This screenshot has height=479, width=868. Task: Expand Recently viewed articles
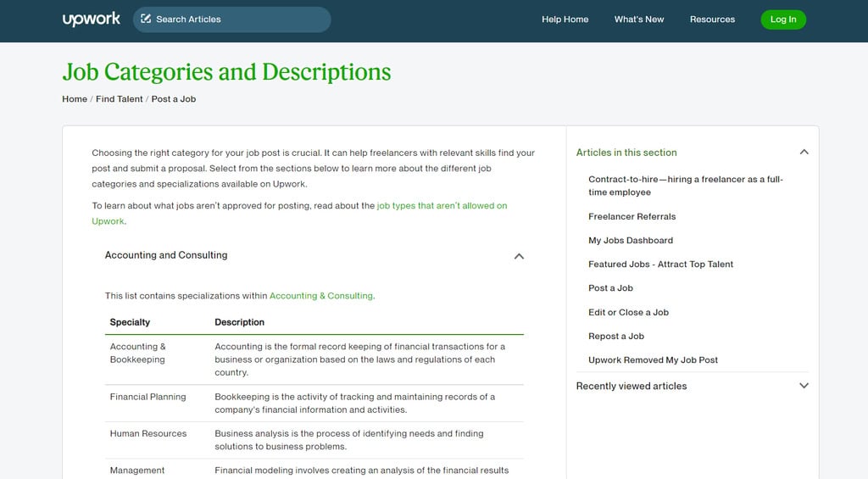point(804,386)
